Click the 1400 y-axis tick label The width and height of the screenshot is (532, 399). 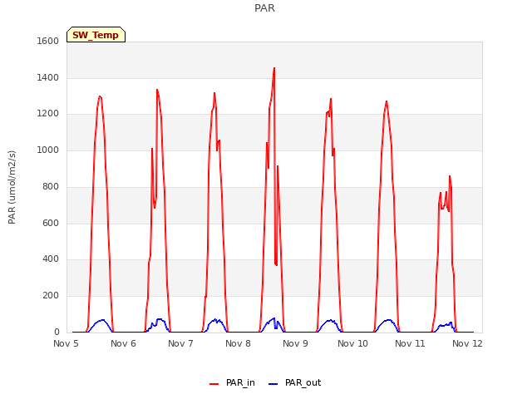coord(48,77)
